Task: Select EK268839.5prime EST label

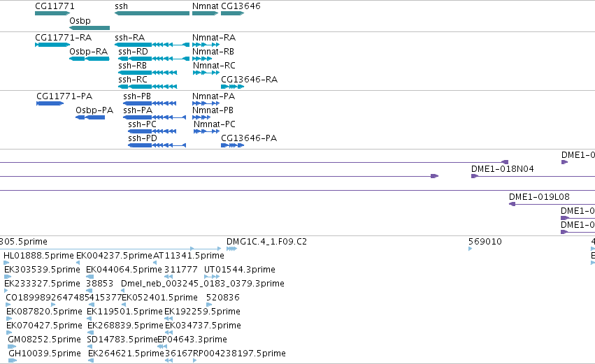Action: (x=125, y=326)
